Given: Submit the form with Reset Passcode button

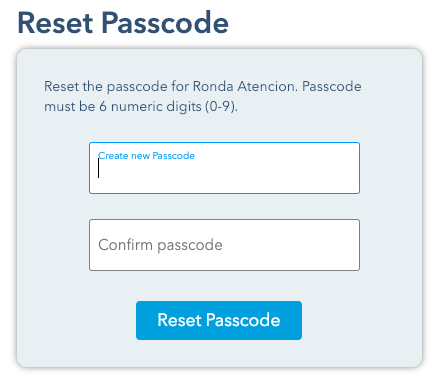Looking at the screenshot, I should point(219,320).
